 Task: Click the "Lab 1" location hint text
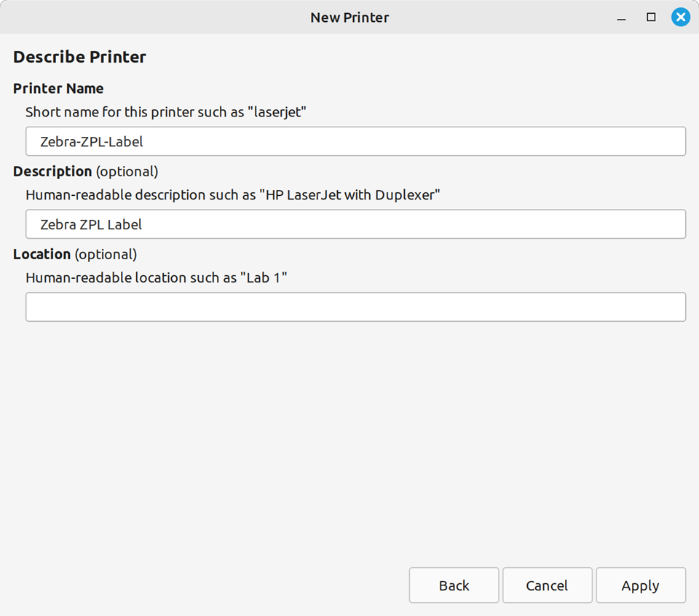269,278
